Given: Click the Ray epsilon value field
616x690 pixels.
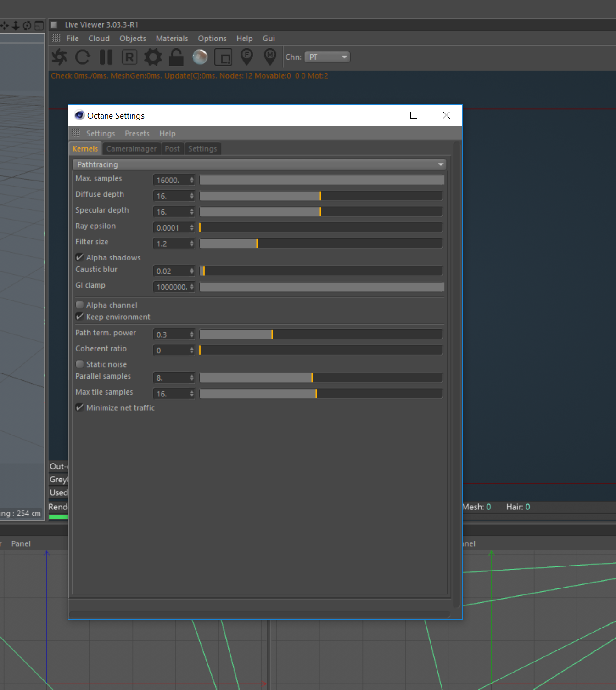Looking at the screenshot, I should pyautogui.click(x=171, y=228).
